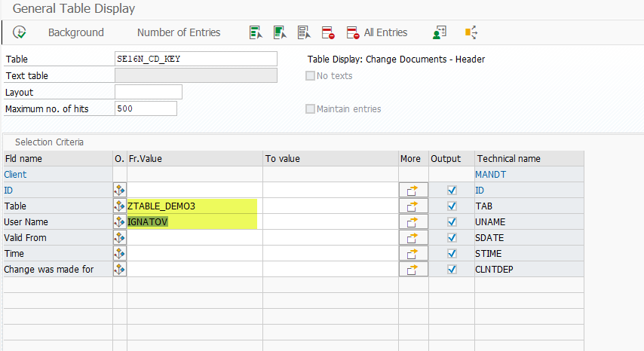644x351 pixels.
Task: Open selection option icon for Time row
Action: coord(119,253)
